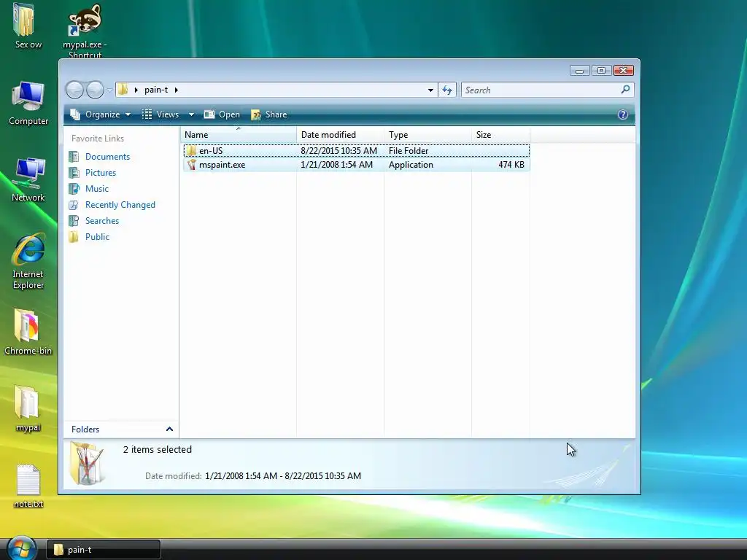Minimize the pain-t Explorer window
The width and height of the screenshot is (747, 560).
580,71
